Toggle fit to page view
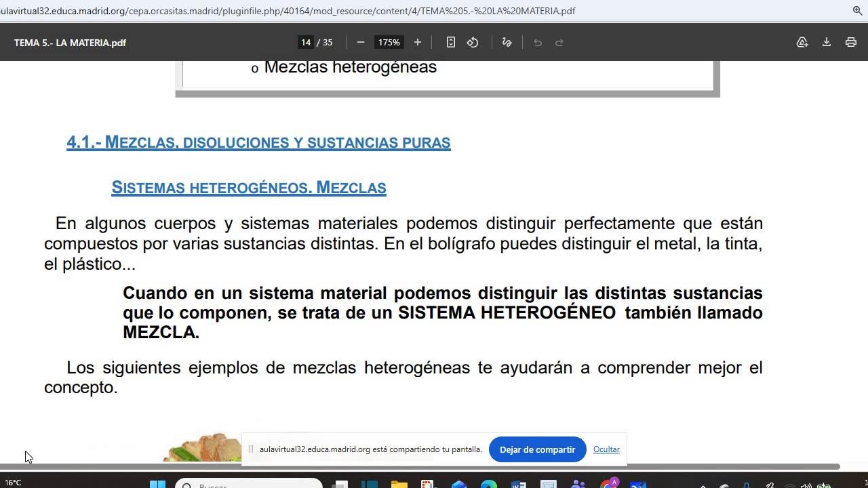 coord(451,42)
